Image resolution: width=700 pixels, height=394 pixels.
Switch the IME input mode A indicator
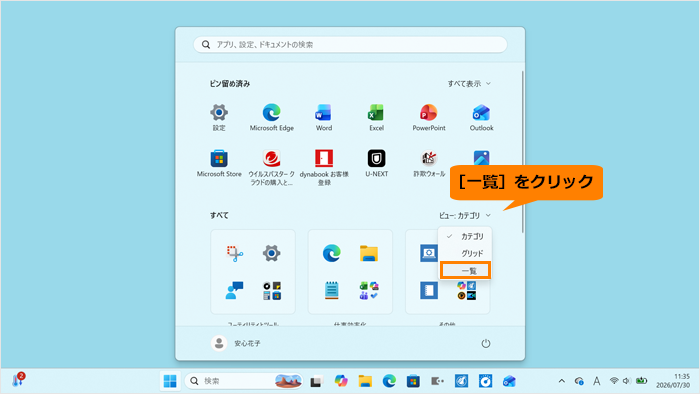pyautogui.click(x=596, y=381)
